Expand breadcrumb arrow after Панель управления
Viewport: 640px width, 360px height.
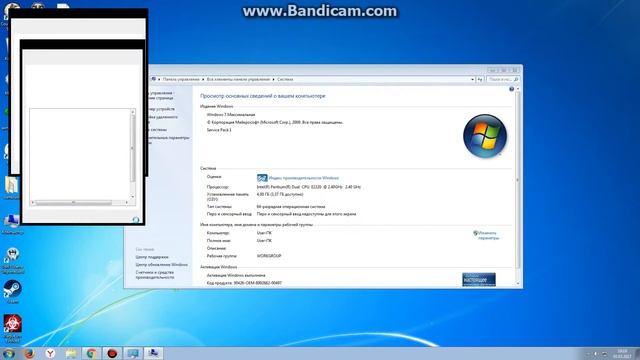tap(203, 79)
